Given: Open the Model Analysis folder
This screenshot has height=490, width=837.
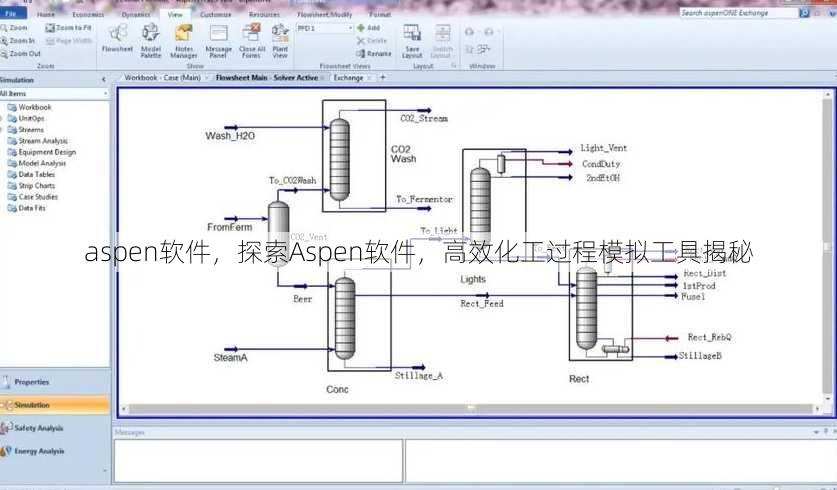Looking at the screenshot, I should coord(36,163).
